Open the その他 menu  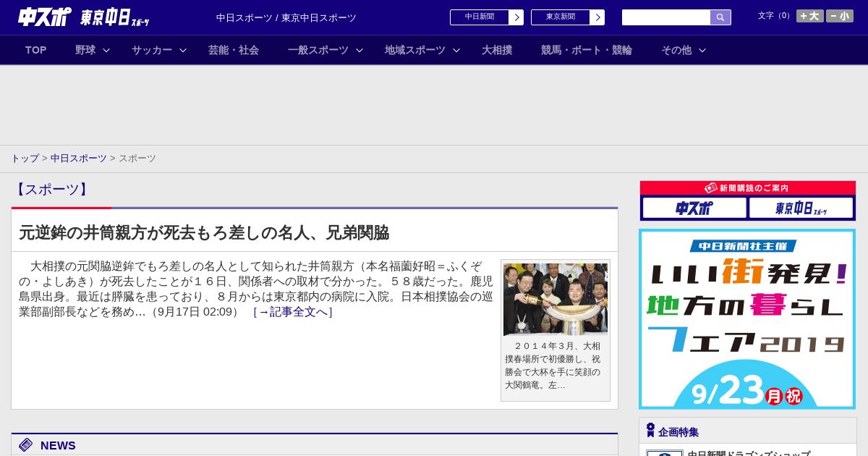click(x=676, y=50)
